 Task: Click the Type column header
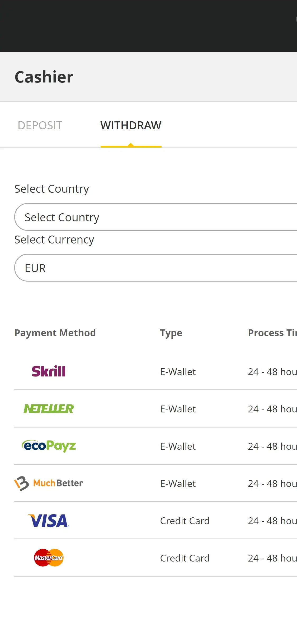click(x=171, y=333)
